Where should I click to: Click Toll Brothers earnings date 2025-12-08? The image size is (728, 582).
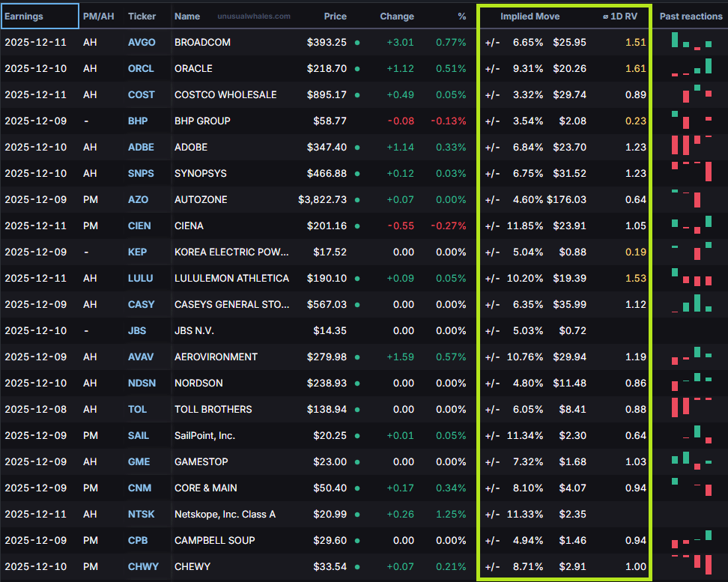pos(36,409)
